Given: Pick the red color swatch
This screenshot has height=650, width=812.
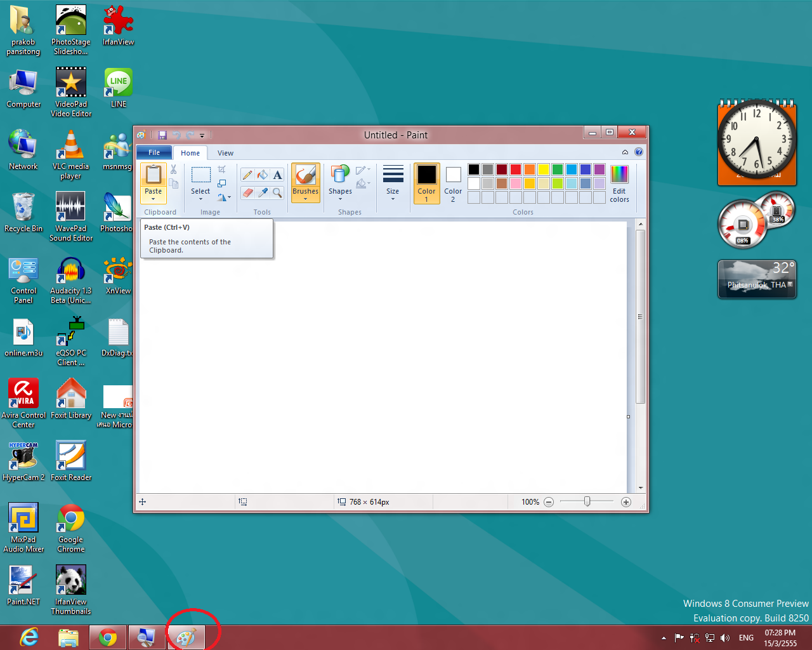Looking at the screenshot, I should (x=516, y=170).
